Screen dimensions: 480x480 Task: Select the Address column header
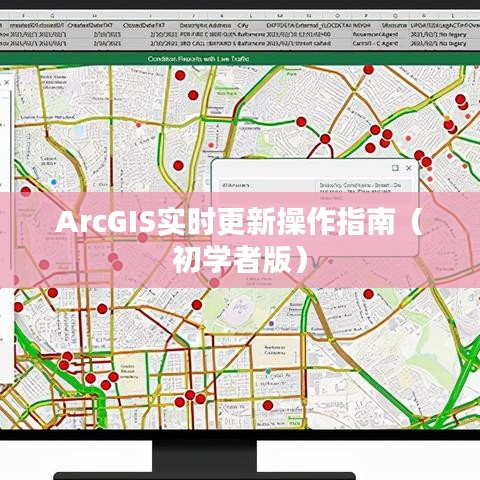coord(219,25)
